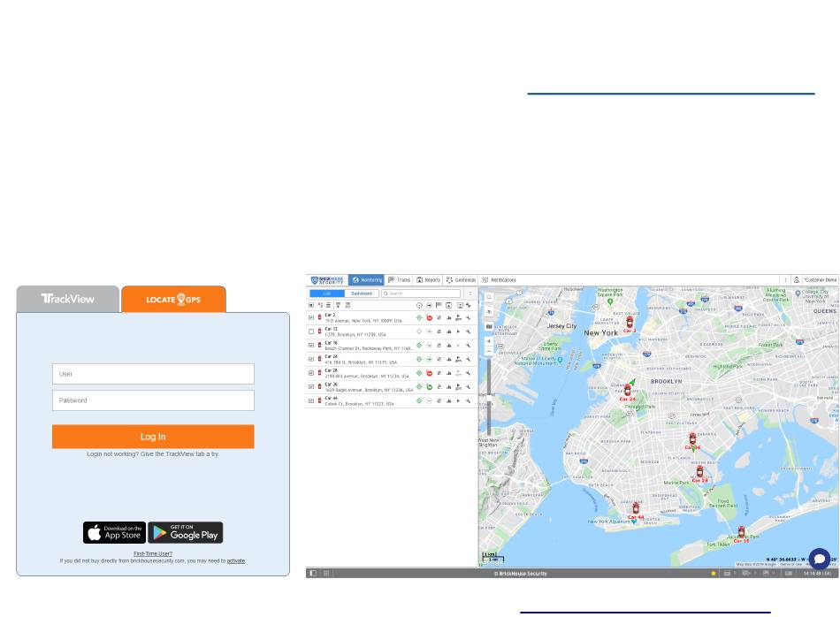Open the three-dot menu beside unit search

pos(470,293)
